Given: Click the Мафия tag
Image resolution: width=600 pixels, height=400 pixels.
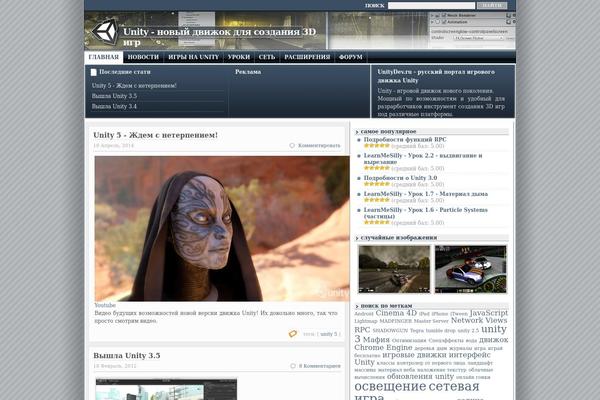Looking at the screenshot, I should coord(376,340).
